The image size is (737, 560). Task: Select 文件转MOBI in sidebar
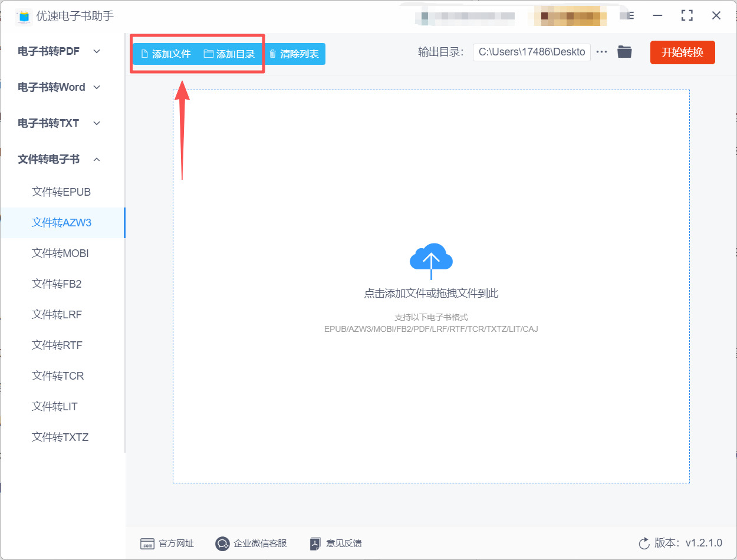click(61, 253)
